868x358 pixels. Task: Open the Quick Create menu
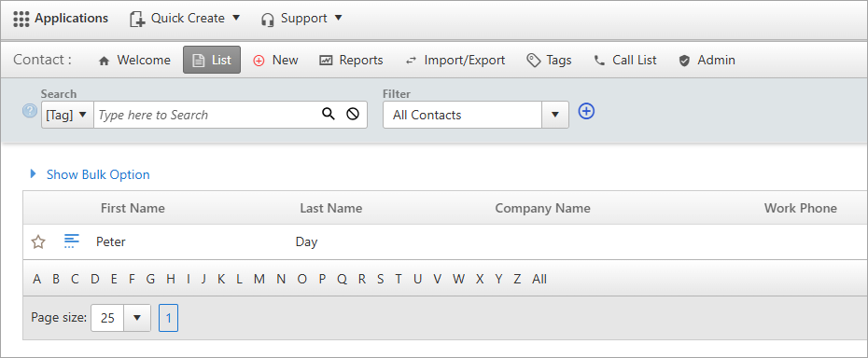point(185,19)
